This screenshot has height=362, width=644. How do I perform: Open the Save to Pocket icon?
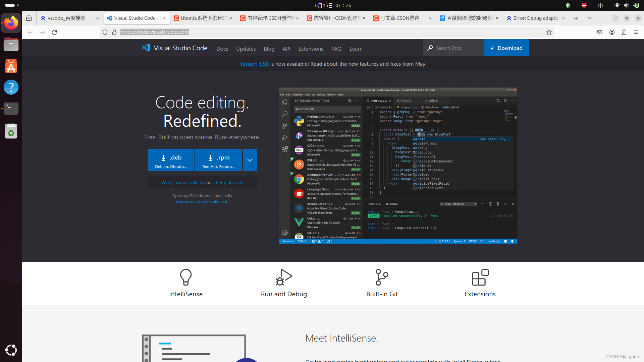pyautogui.click(x=600, y=32)
